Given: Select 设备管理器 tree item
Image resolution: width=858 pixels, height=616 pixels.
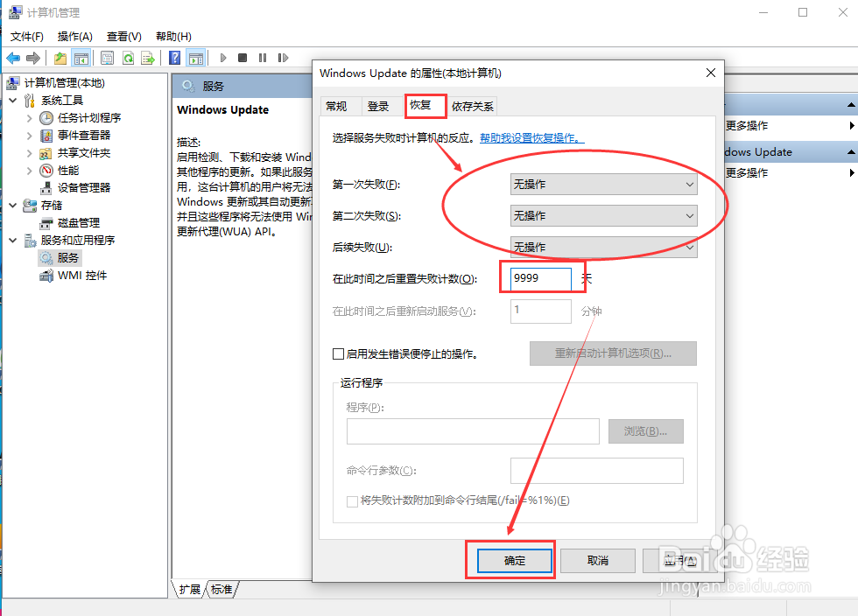Looking at the screenshot, I should point(84,187).
